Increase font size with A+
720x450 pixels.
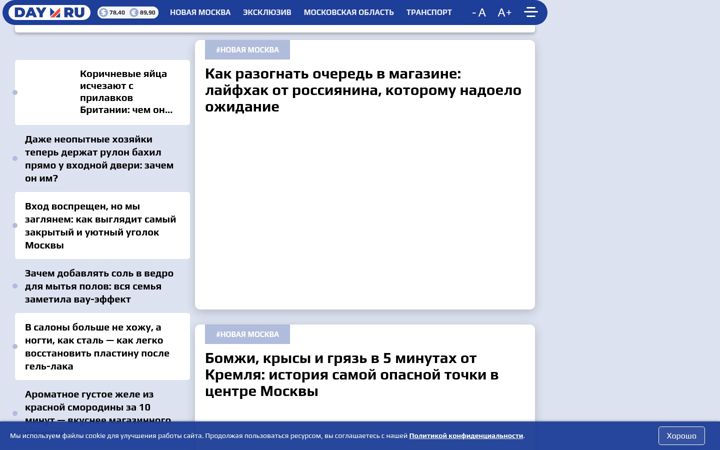[x=504, y=12]
